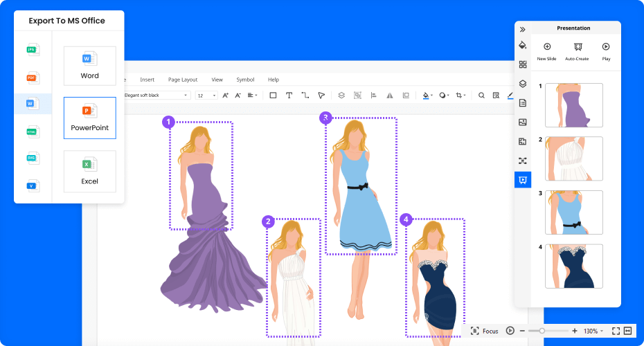Open the 130% zoom level dropdown
644x346 pixels.
593,331
